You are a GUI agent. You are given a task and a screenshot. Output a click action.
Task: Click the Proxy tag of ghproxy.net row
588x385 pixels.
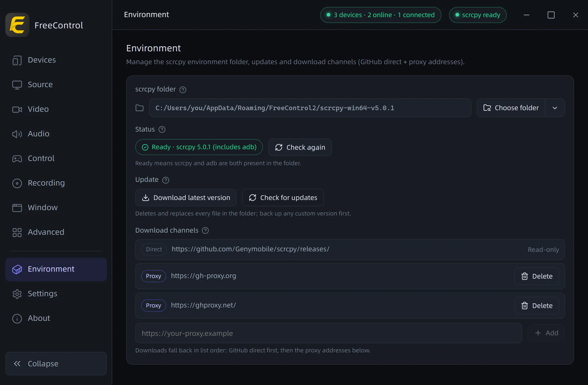tap(153, 306)
